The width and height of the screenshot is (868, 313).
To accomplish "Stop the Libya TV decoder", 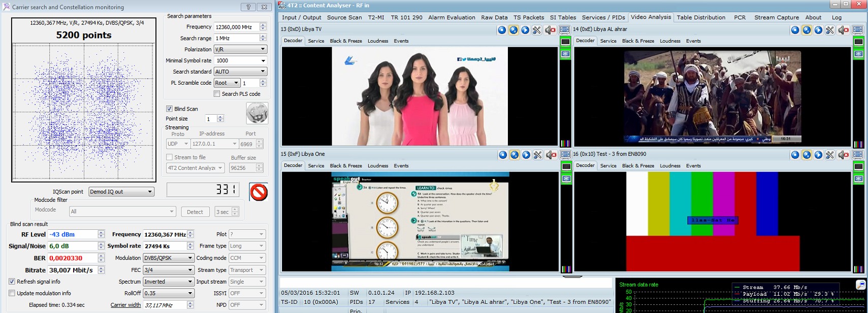I will [502, 30].
